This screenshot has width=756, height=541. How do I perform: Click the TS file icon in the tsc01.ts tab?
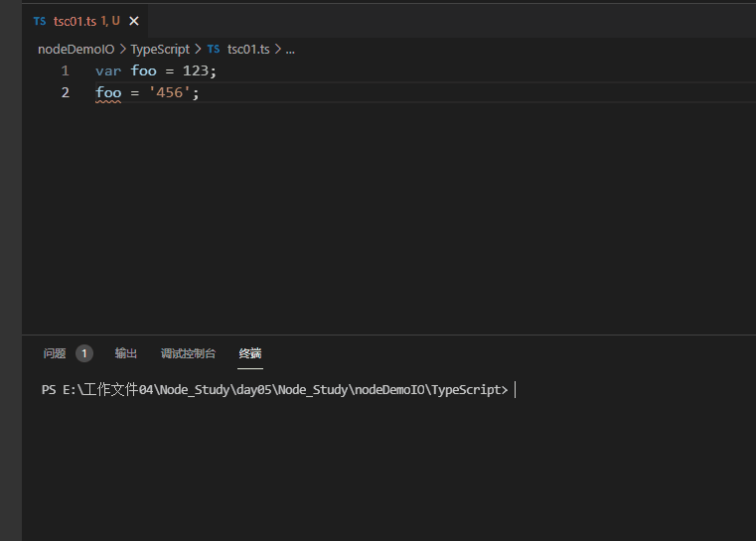pos(39,21)
